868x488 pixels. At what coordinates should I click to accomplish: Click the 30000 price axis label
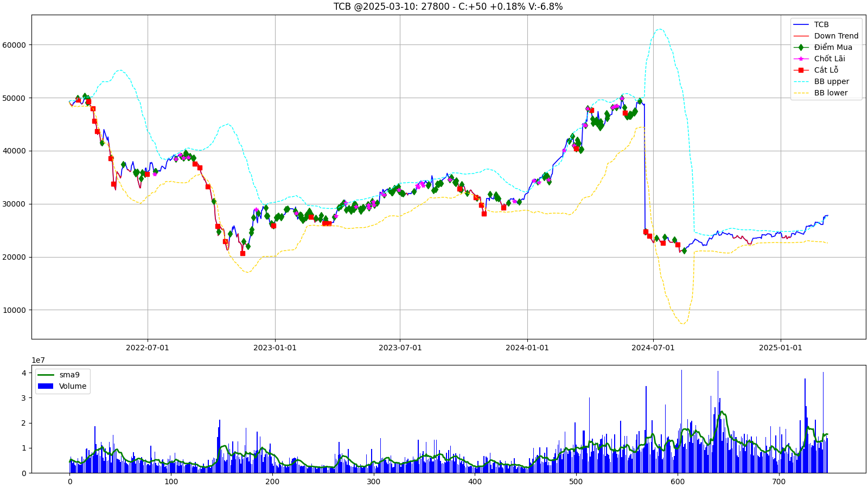tap(14, 204)
